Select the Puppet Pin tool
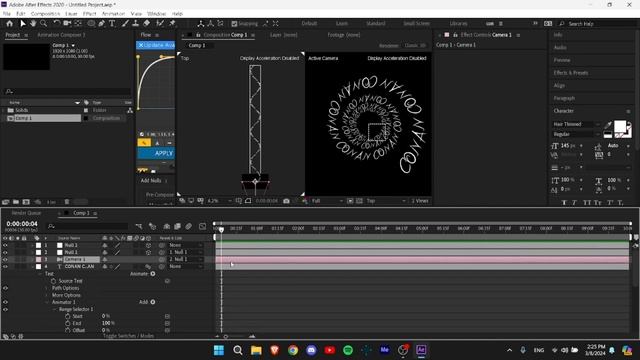The width and height of the screenshot is (640, 360). (x=172, y=24)
